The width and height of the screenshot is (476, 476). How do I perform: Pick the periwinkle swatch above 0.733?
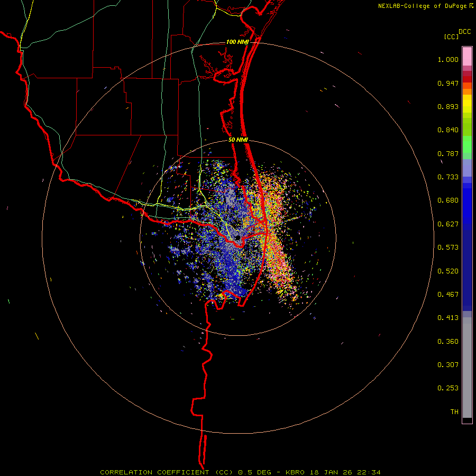click(467, 168)
